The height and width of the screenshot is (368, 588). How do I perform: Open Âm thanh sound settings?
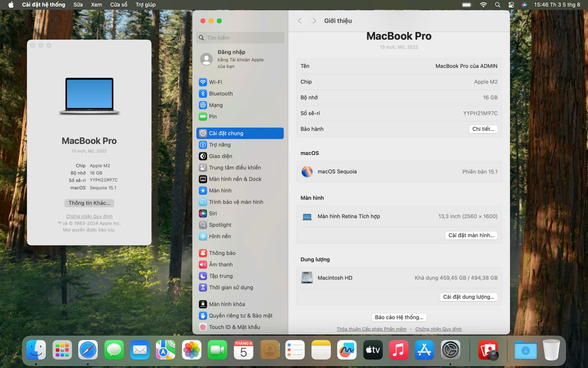(x=240, y=264)
